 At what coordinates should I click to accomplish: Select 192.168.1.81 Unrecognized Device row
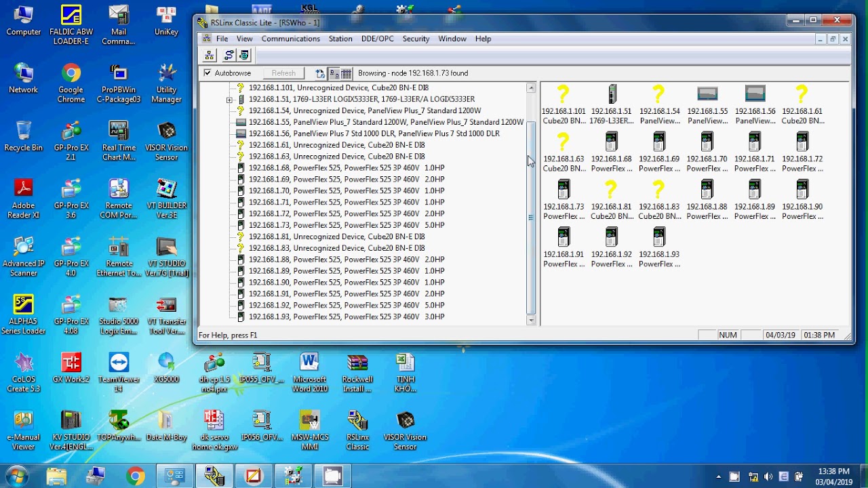[336, 237]
